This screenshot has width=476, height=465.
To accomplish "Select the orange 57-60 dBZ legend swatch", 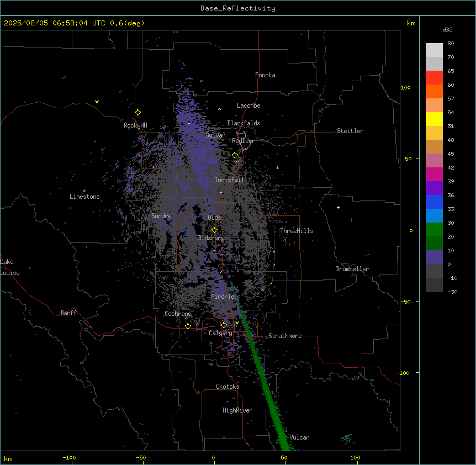I will 434,91.
